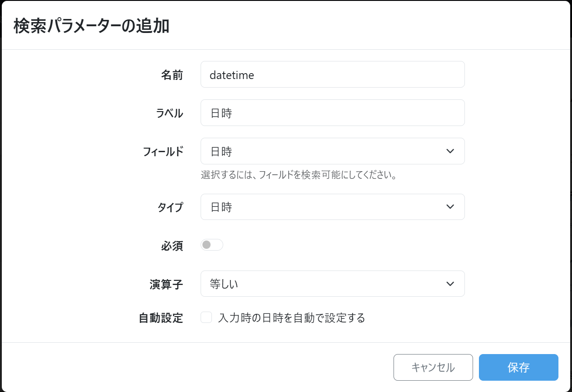Image resolution: width=572 pixels, height=392 pixels.
Task: Click the 名前 field label
Action: click(x=172, y=75)
